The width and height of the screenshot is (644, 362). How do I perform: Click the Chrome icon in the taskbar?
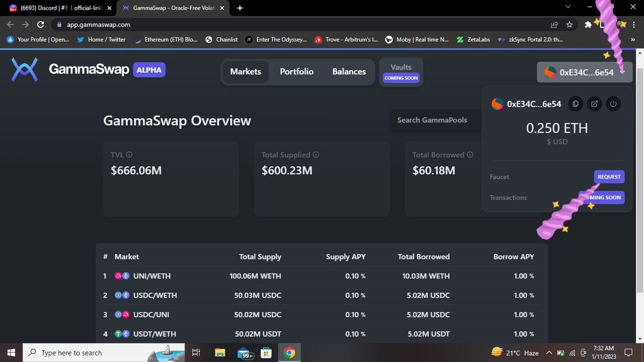pos(289,352)
